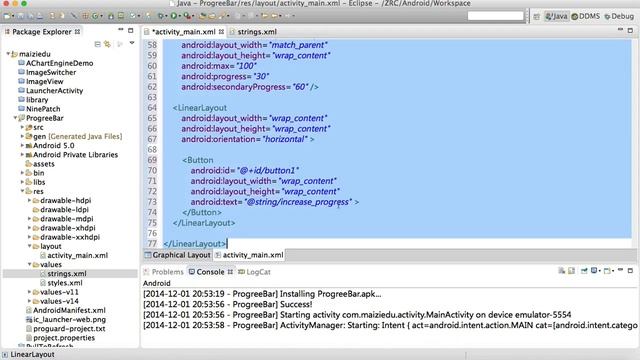Expand the Android 5.0 library node
This screenshot has width=640, height=360.
coord(22,146)
